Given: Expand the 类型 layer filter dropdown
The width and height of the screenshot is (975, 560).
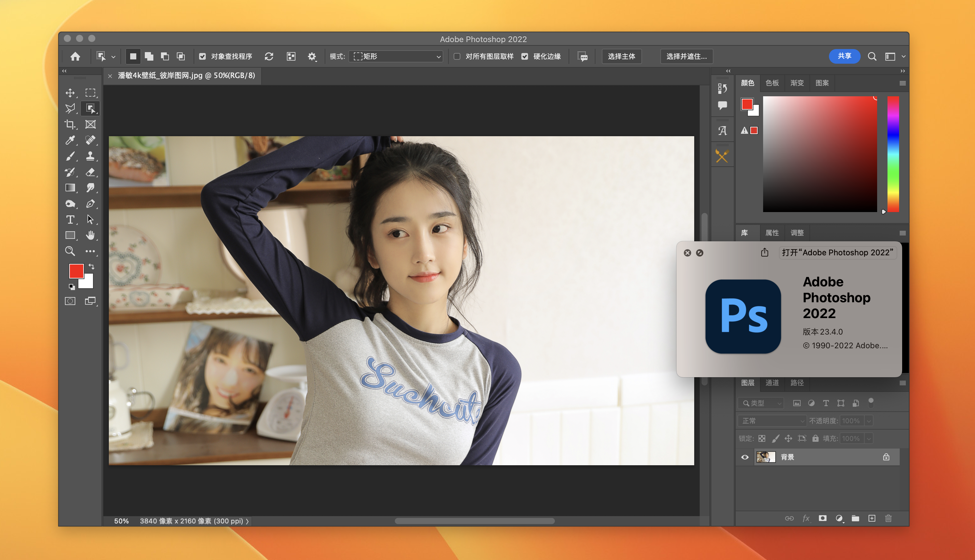Looking at the screenshot, I should pyautogui.click(x=761, y=403).
